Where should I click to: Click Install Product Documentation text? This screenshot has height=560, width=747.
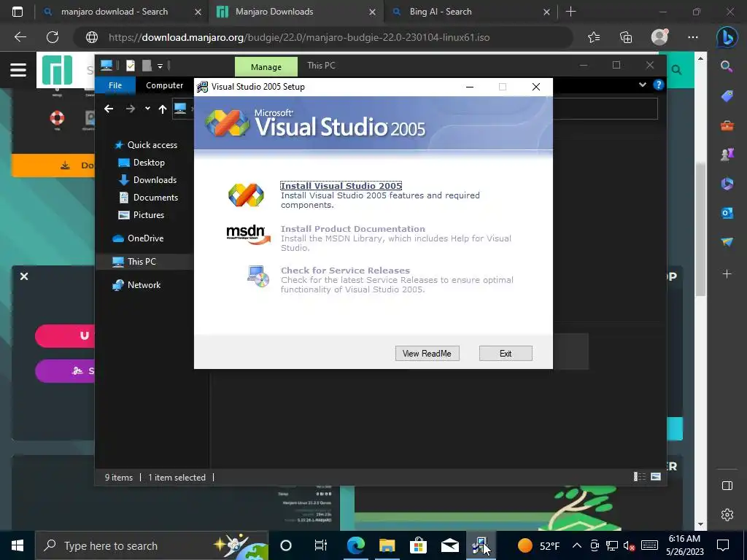(352, 228)
